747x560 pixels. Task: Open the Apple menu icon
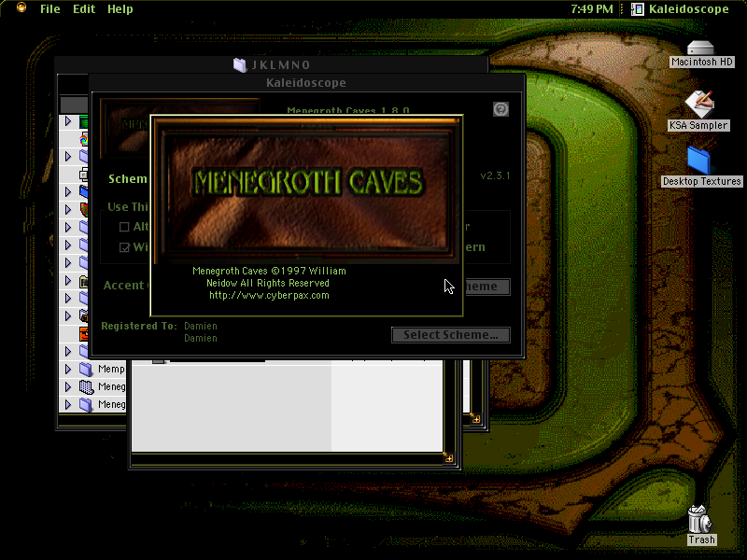[x=21, y=7]
